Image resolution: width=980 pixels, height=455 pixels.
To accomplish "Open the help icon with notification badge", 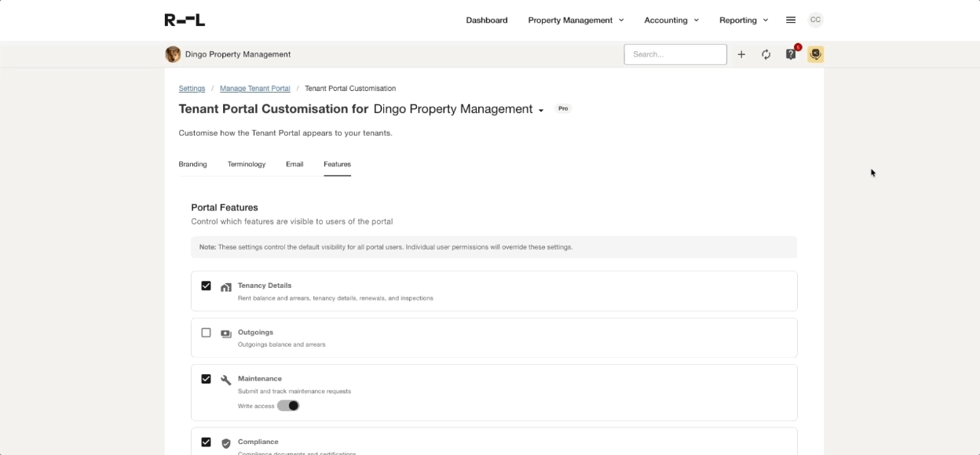I will [x=791, y=54].
